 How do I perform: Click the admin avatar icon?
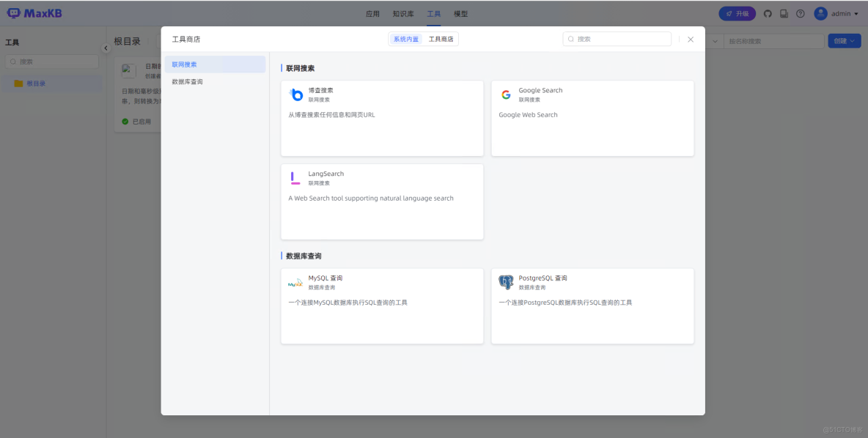pyautogui.click(x=820, y=12)
